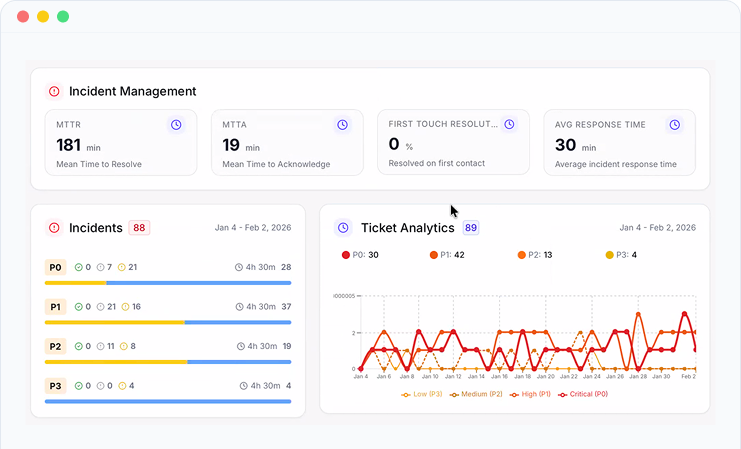
Task: Click the Avg Response Time clock icon
Action: click(675, 125)
